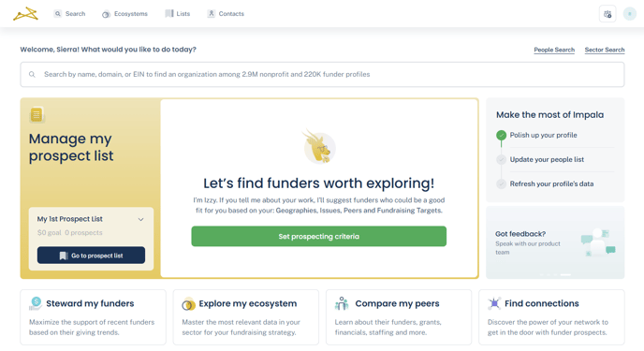The width and height of the screenshot is (644, 351).
Task: Click the yellow prospect list document icon
Action: coord(37,114)
